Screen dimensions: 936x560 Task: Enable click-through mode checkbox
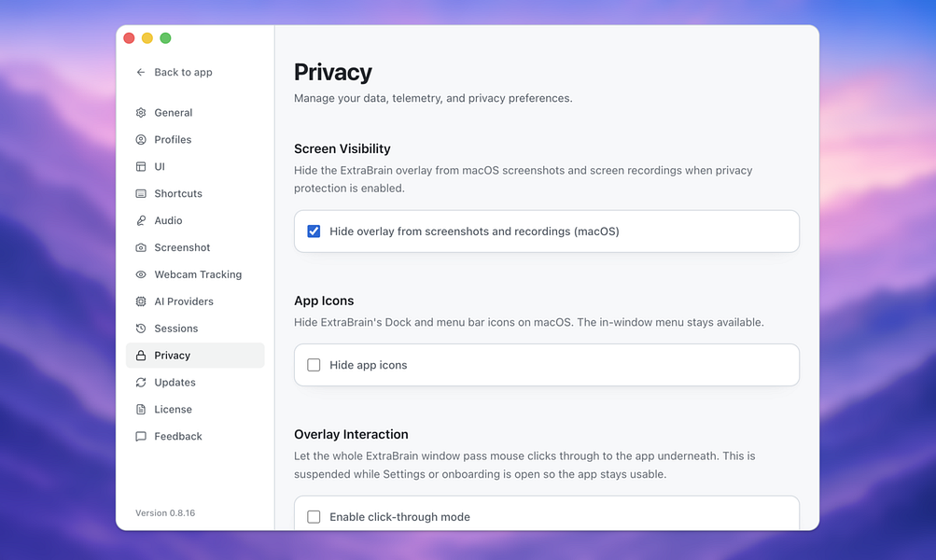pos(314,516)
